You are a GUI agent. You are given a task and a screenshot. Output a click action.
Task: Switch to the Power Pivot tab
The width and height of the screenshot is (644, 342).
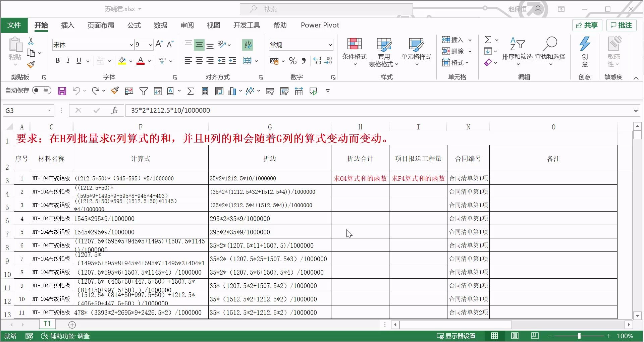[x=320, y=25]
